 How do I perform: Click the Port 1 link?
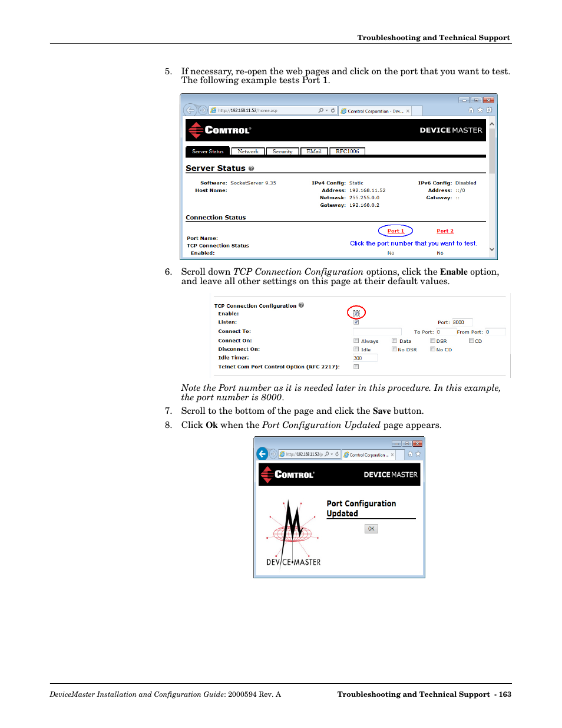coord(395,231)
